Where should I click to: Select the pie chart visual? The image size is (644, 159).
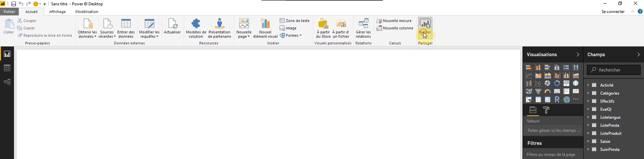(547, 83)
